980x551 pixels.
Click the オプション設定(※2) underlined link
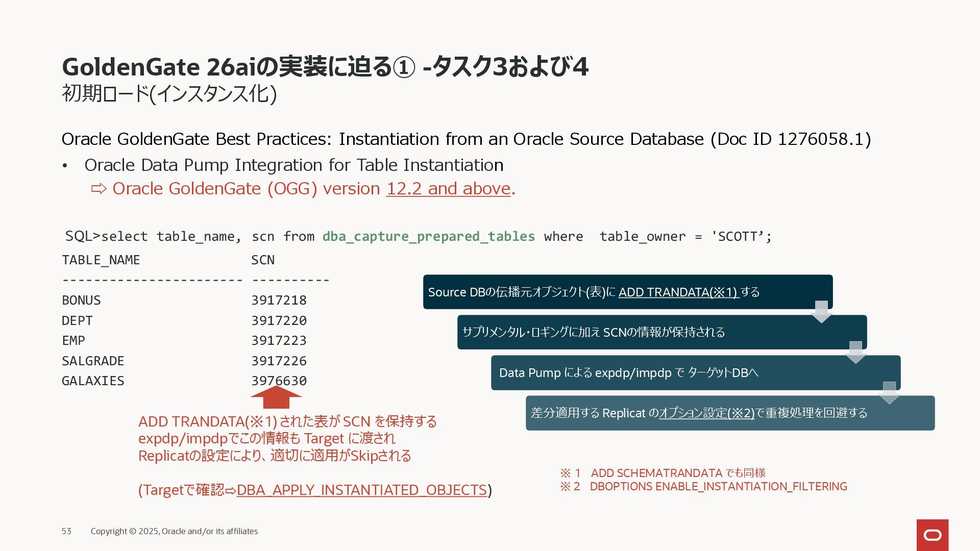coord(706,413)
